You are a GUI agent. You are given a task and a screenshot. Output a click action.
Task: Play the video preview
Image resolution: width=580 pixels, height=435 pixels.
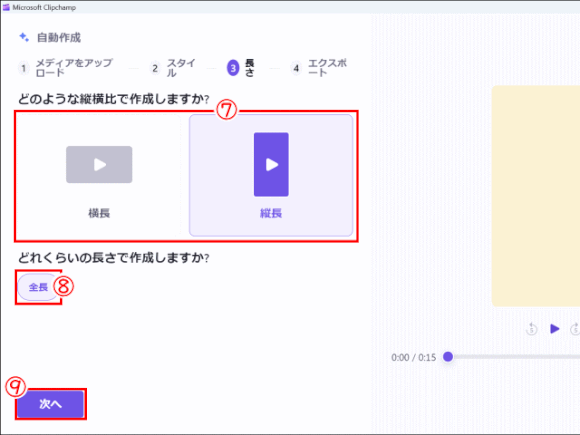[554, 328]
